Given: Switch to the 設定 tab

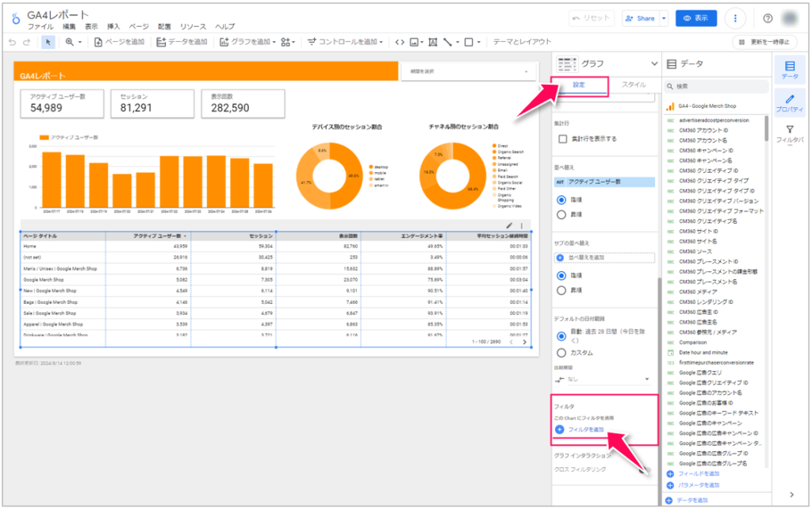Looking at the screenshot, I should (579, 86).
